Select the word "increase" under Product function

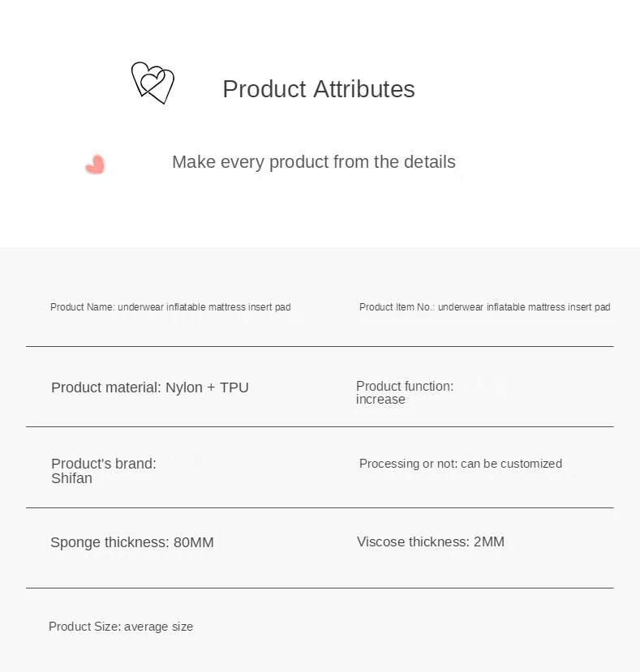[380, 400]
